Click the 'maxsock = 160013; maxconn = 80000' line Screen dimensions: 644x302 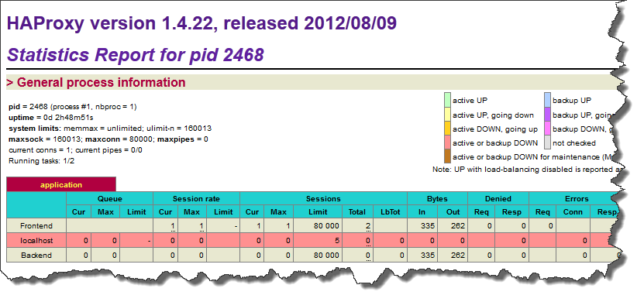pyautogui.click(x=108, y=139)
